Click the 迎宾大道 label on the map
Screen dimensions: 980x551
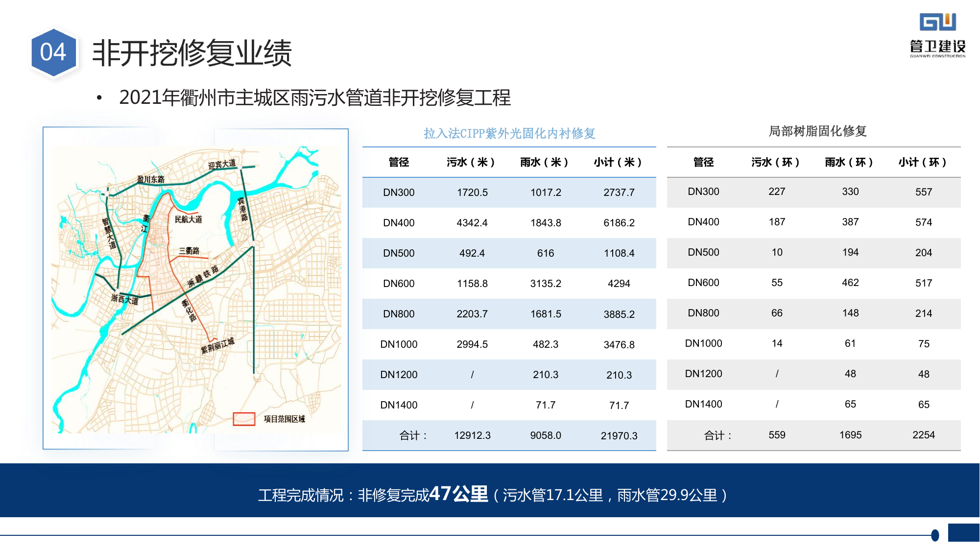pyautogui.click(x=222, y=165)
